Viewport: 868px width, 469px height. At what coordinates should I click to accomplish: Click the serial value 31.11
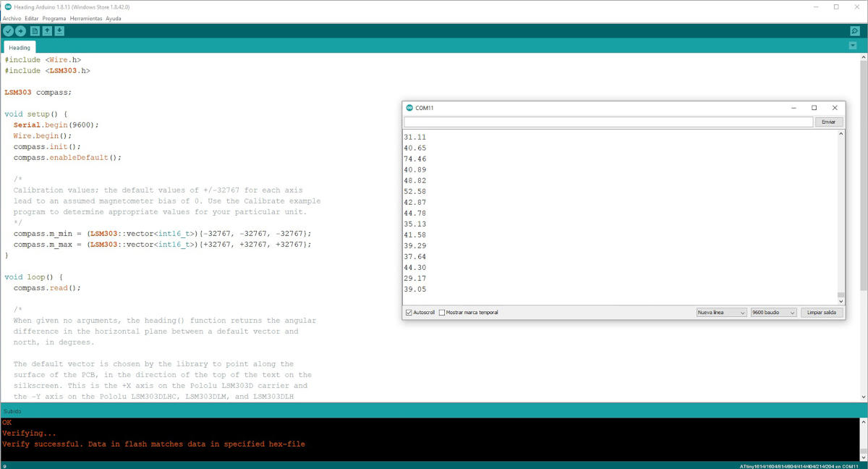tap(415, 137)
